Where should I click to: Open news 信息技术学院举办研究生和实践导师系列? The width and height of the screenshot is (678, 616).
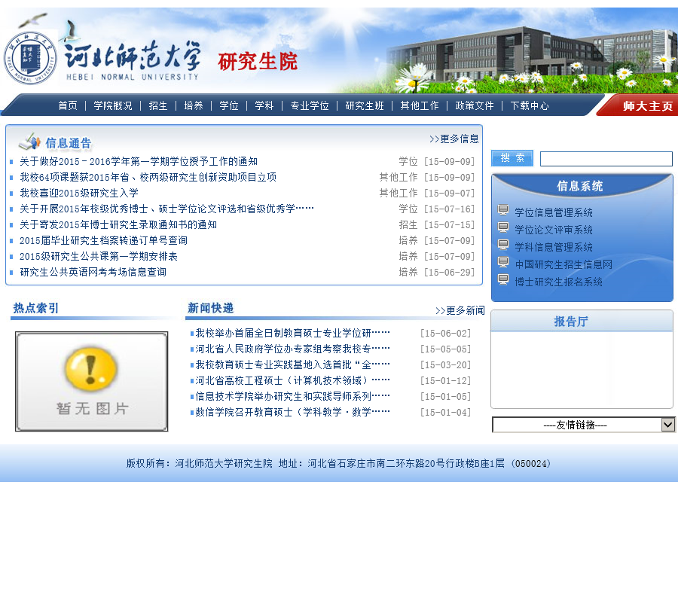[292, 396]
